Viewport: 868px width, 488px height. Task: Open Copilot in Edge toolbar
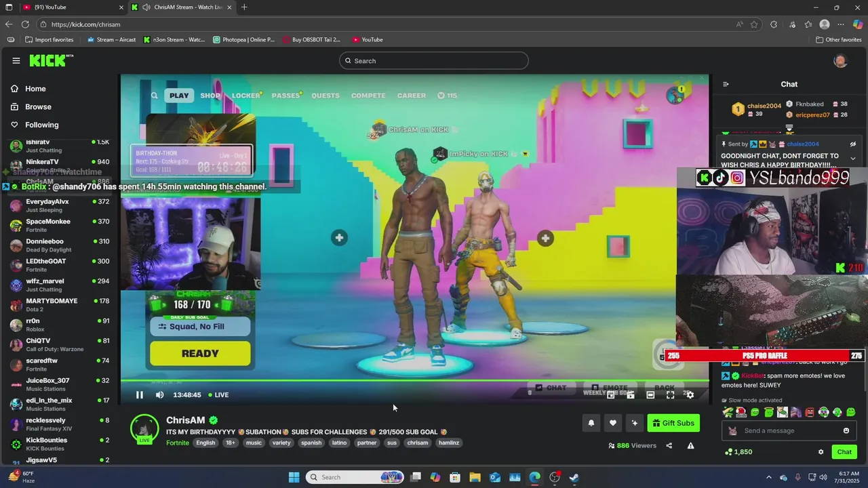[x=858, y=24]
